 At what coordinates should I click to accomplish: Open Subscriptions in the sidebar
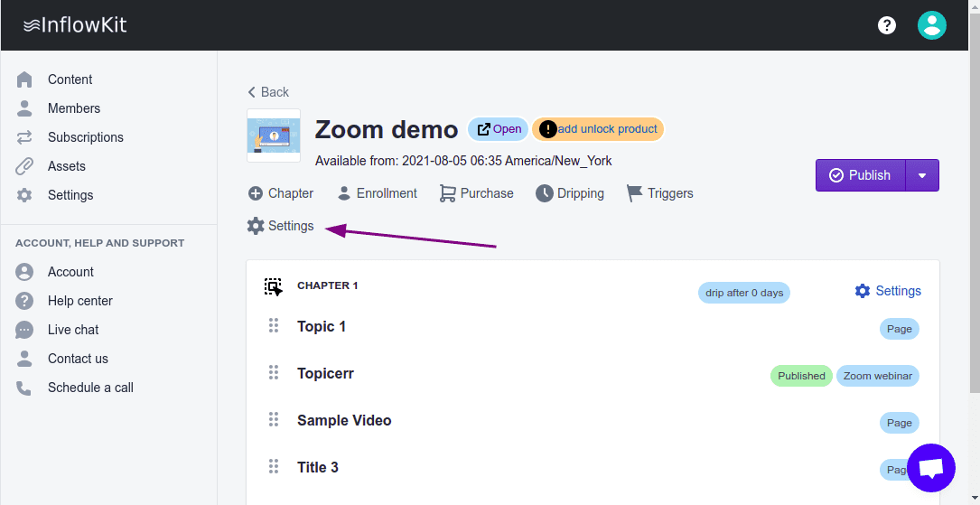(x=86, y=137)
